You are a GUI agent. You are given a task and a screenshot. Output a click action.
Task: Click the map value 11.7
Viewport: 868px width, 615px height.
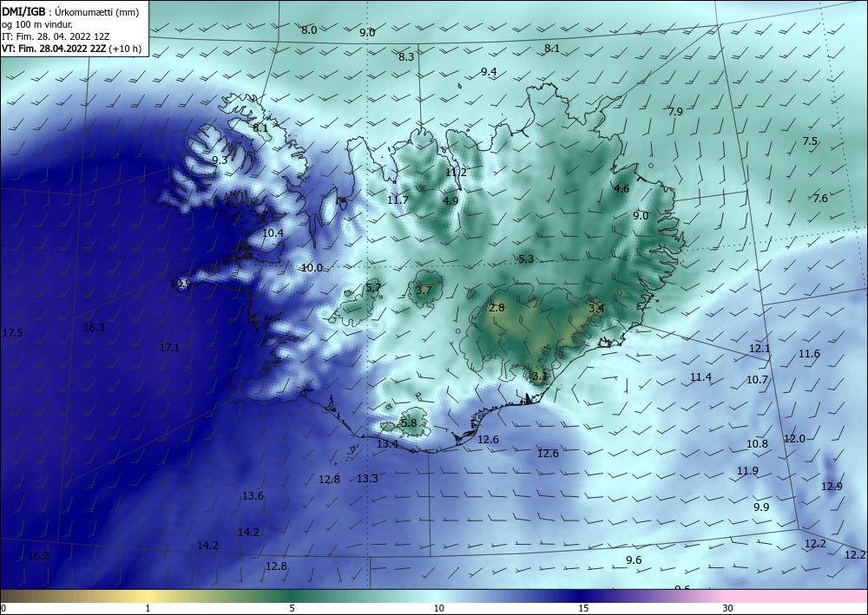(398, 200)
